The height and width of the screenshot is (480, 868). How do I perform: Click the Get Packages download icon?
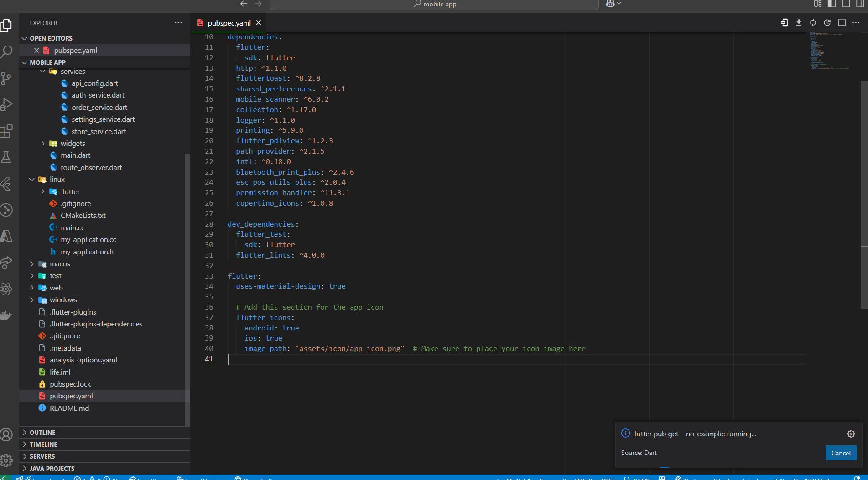click(799, 23)
